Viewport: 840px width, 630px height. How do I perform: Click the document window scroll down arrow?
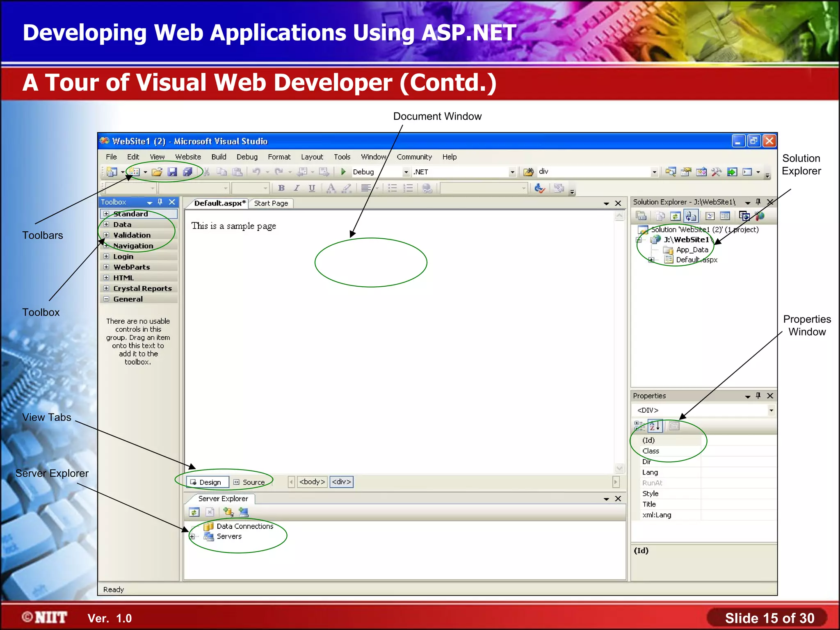[619, 468]
